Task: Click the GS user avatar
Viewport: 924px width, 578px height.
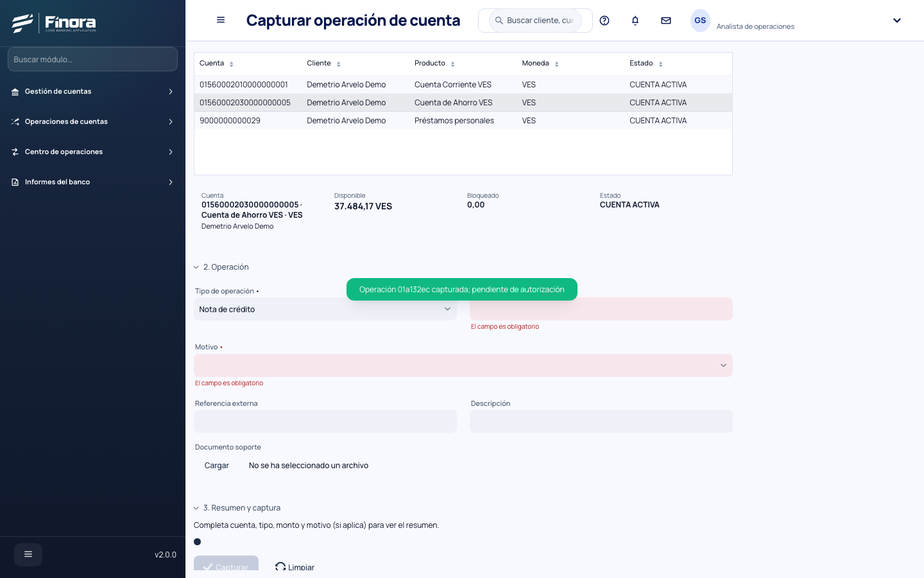Action: (700, 21)
